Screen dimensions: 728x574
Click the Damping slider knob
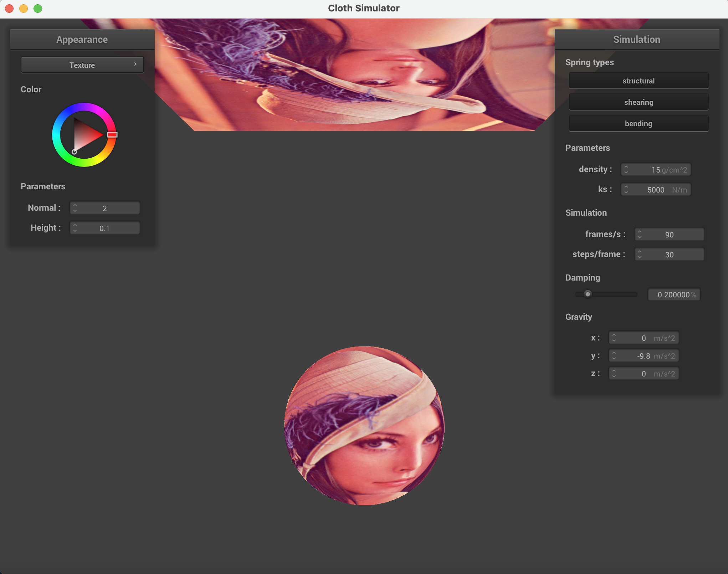(x=588, y=294)
